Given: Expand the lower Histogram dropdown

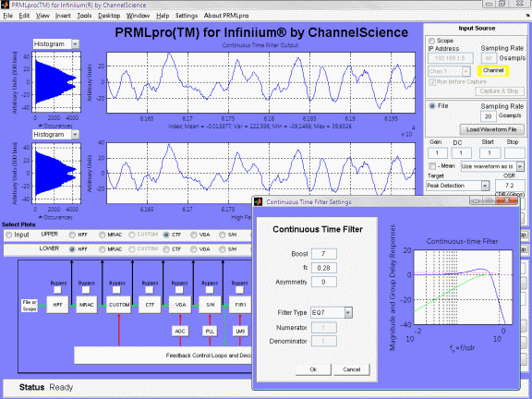Looking at the screenshot, I should [76, 135].
